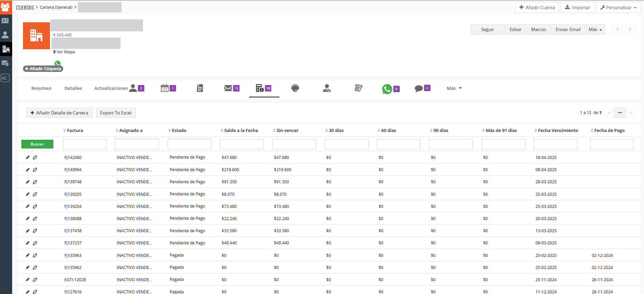Click the Seguir button
Viewport: 644px width, 294px height.
[x=487, y=29]
